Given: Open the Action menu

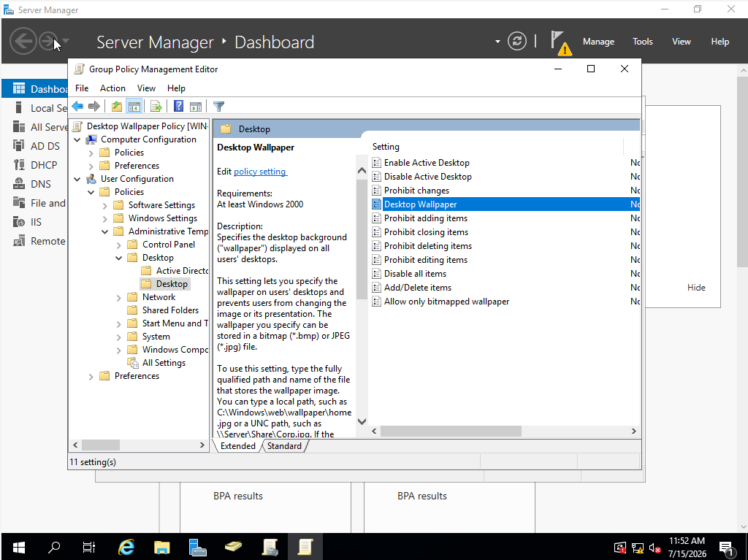Looking at the screenshot, I should [x=112, y=88].
